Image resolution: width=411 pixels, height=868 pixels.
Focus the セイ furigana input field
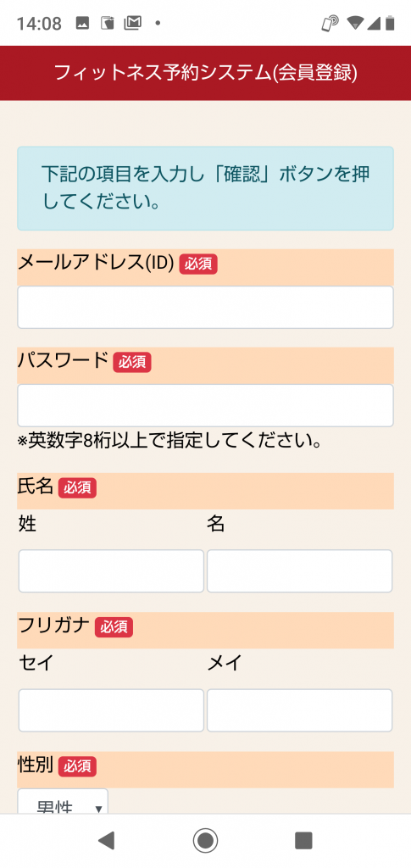[111, 710]
